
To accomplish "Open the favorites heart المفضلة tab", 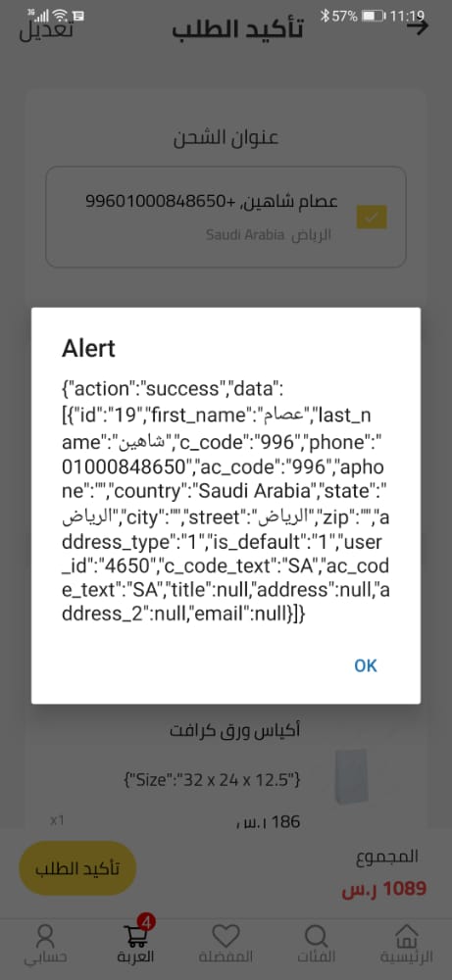I will click(226, 944).
